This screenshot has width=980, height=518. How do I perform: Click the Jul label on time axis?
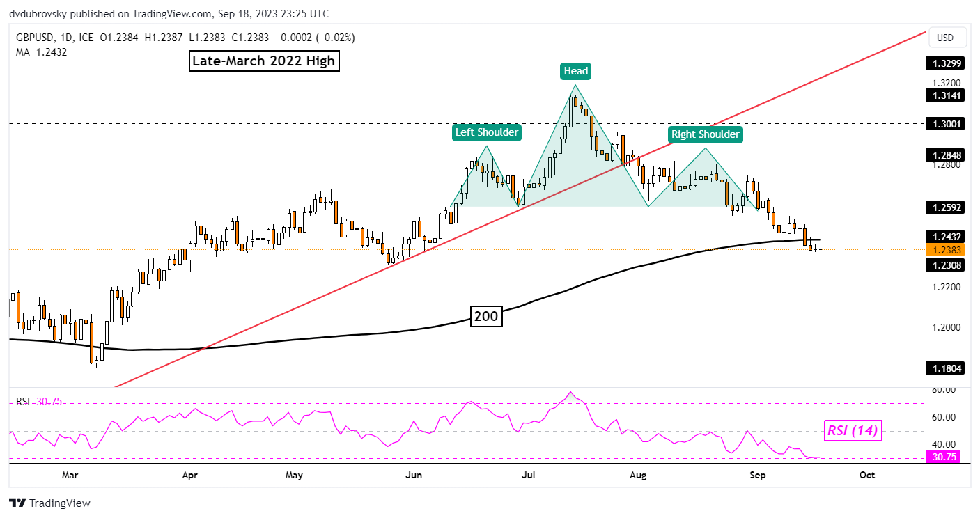point(529,475)
